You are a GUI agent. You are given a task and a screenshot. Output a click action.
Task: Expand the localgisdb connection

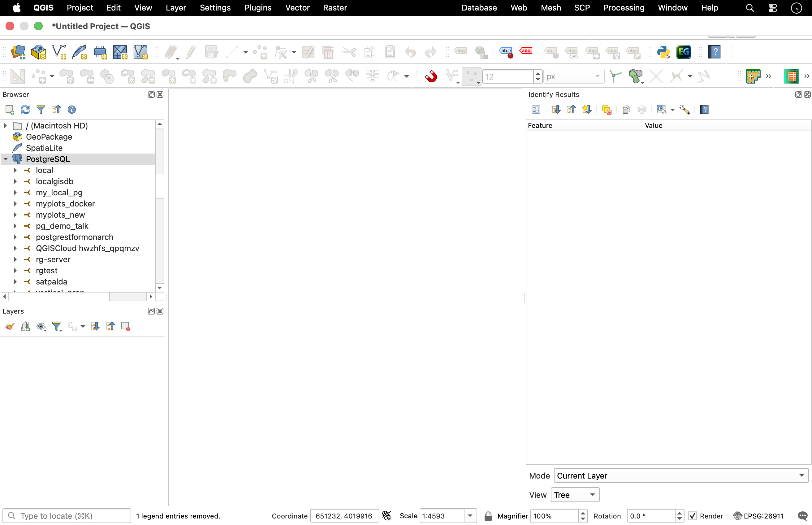[x=15, y=181]
